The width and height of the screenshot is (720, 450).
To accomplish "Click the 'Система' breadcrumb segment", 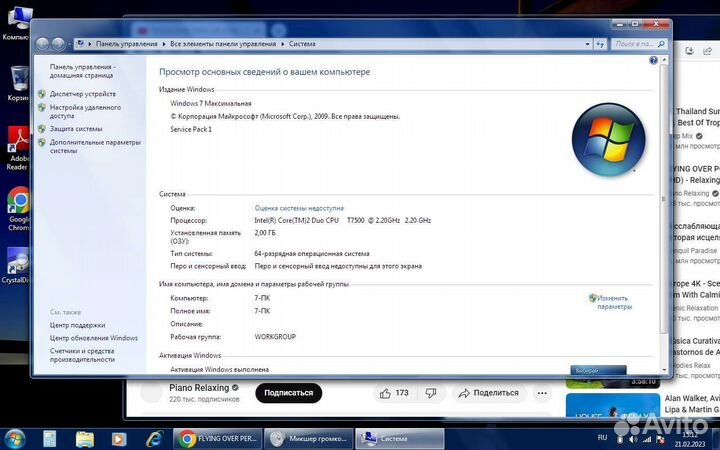I will tap(302, 44).
